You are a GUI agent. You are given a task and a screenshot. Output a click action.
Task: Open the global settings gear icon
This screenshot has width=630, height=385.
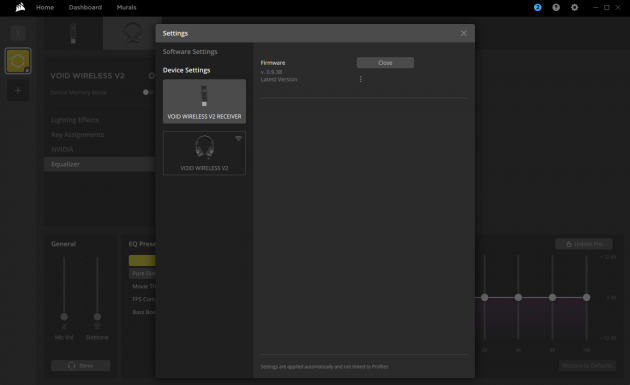(575, 7)
